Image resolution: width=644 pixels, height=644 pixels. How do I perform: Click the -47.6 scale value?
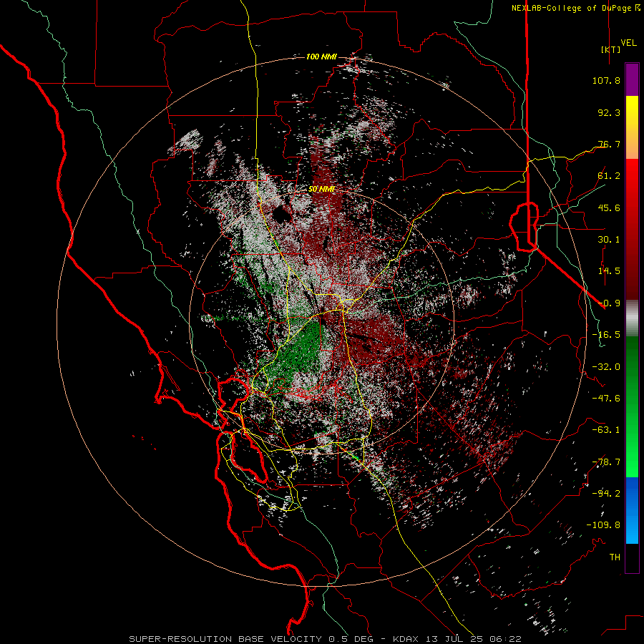tap(606, 399)
